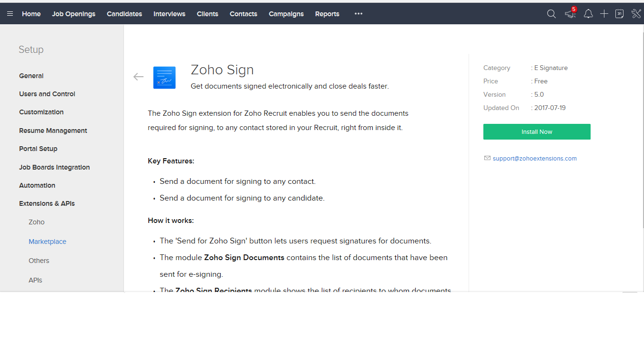Expand the Customization section
644x343 pixels.
[x=41, y=112]
